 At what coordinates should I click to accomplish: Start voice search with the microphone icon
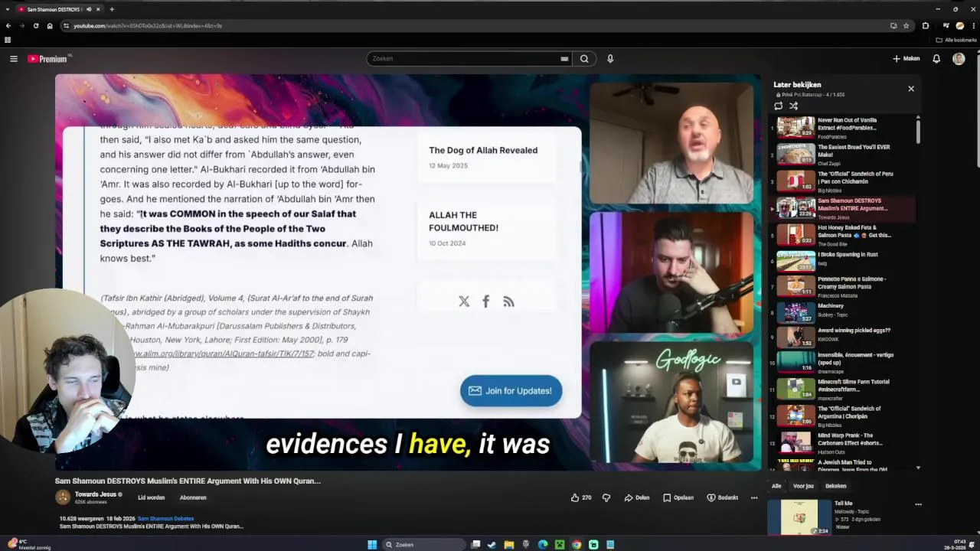pyautogui.click(x=610, y=59)
